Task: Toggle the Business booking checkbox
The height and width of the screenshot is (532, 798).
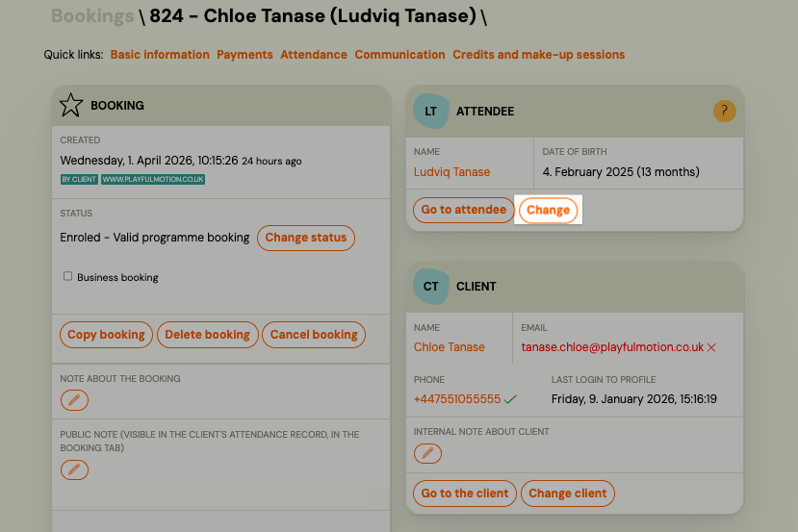Action: click(x=68, y=276)
